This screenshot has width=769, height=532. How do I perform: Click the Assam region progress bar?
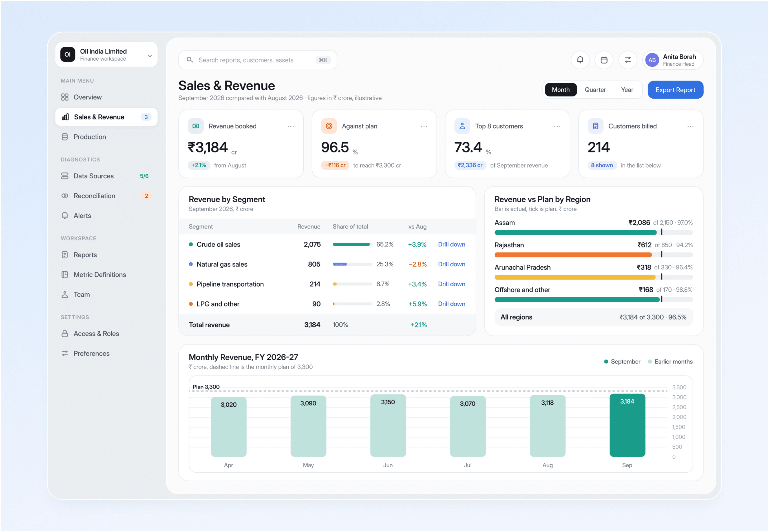pos(594,232)
